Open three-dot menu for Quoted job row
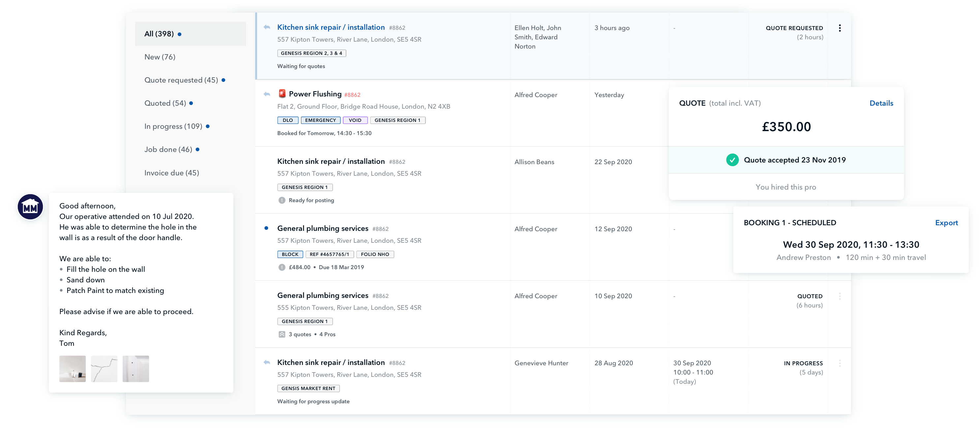This screenshot has height=430, width=980. click(839, 296)
